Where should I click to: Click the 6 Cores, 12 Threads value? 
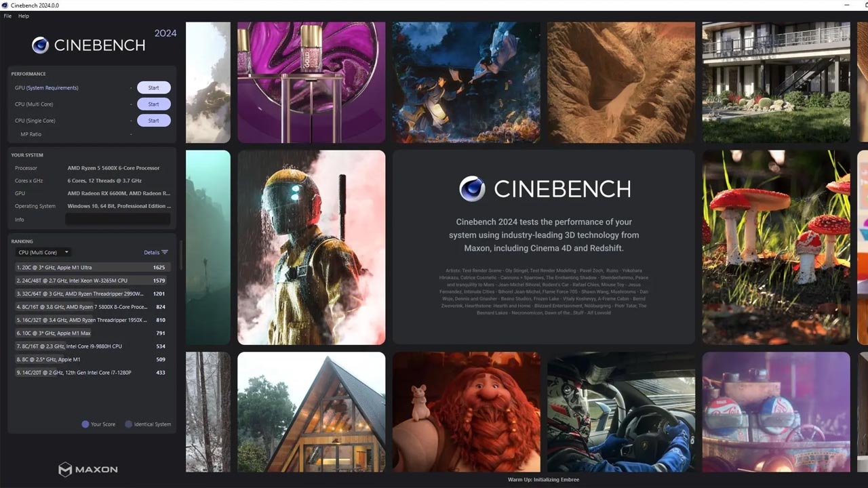(104, 181)
